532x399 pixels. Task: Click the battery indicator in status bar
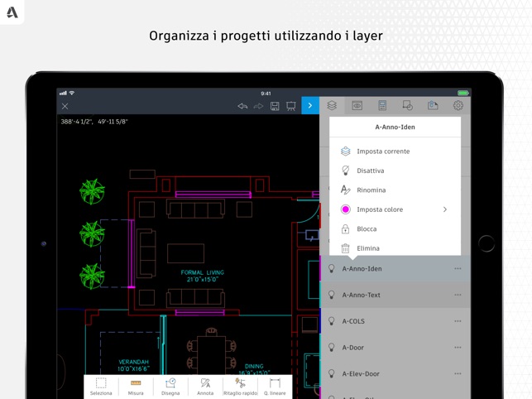(463, 93)
